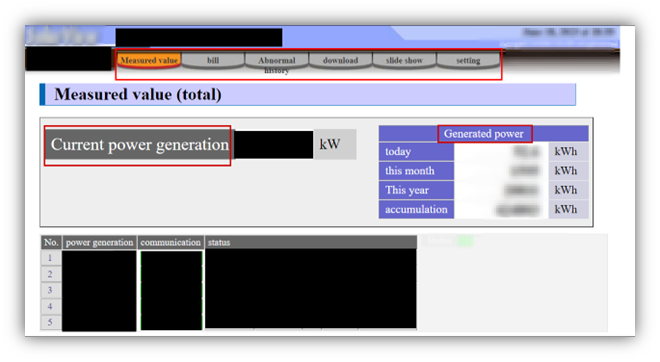Click the Current power generation label

coord(139,145)
